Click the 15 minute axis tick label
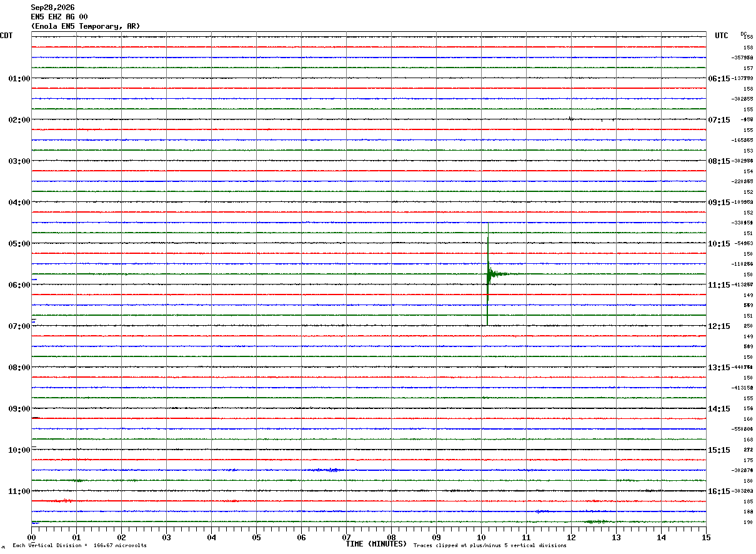This screenshot has width=756, height=554. [706, 537]
